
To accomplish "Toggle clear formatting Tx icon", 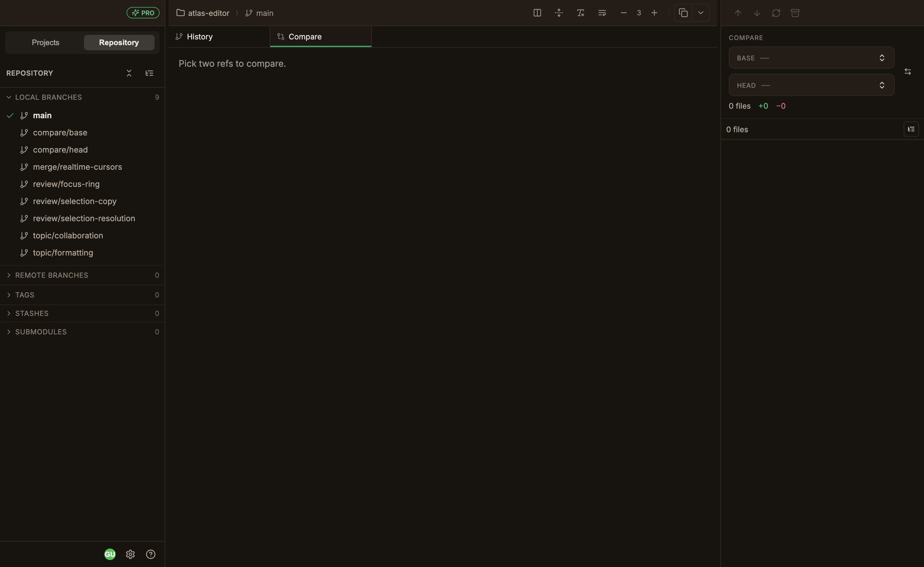I will coord(581,13).
